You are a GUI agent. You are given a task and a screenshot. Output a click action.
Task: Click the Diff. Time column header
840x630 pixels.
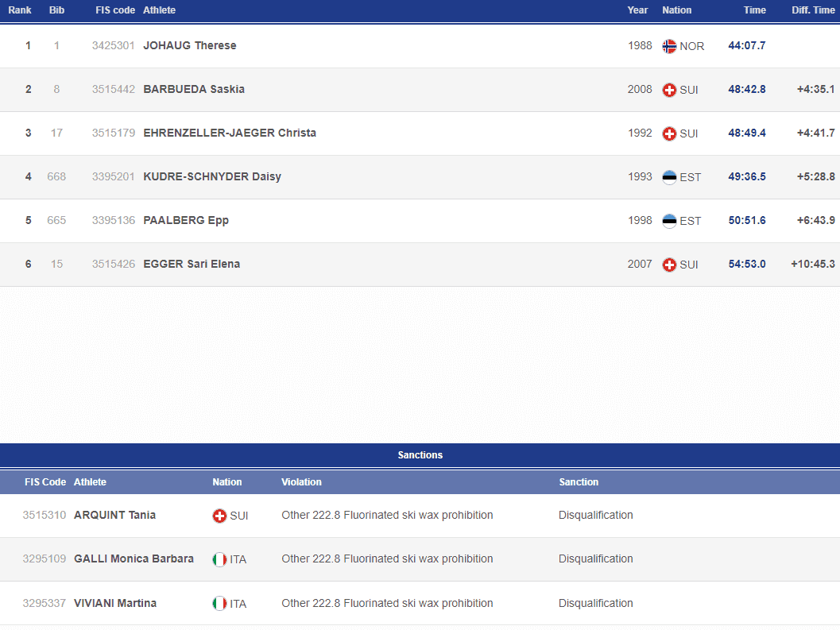[813, 10]
